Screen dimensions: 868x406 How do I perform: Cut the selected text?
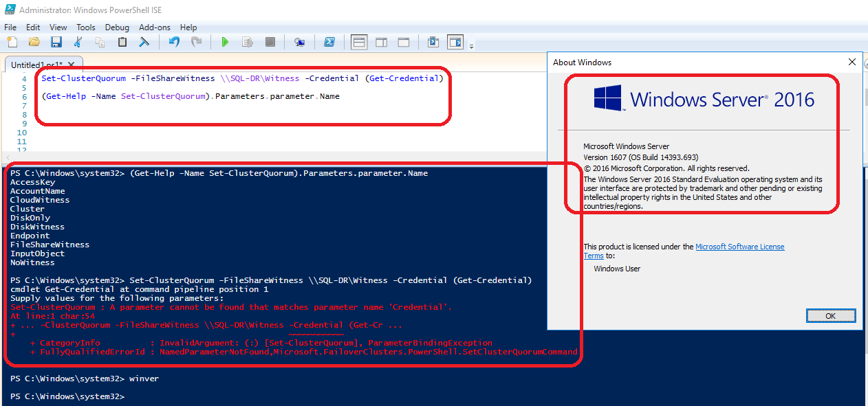78,42
